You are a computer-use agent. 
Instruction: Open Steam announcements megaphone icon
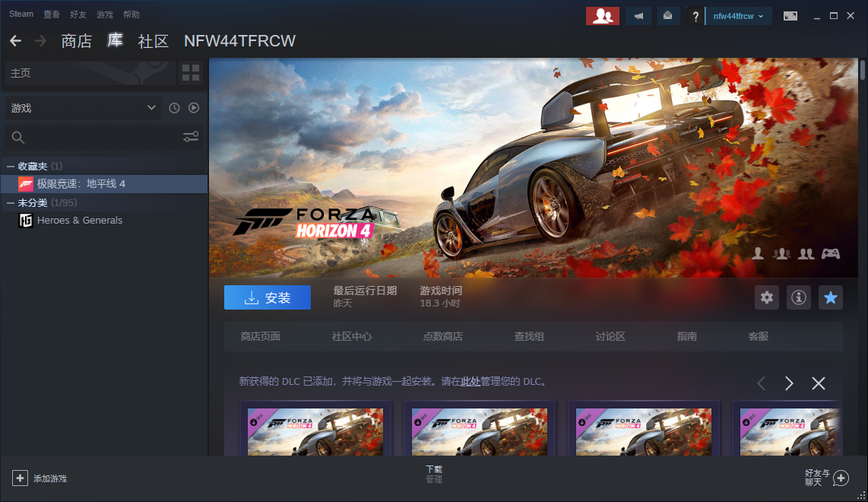point(638,15)
